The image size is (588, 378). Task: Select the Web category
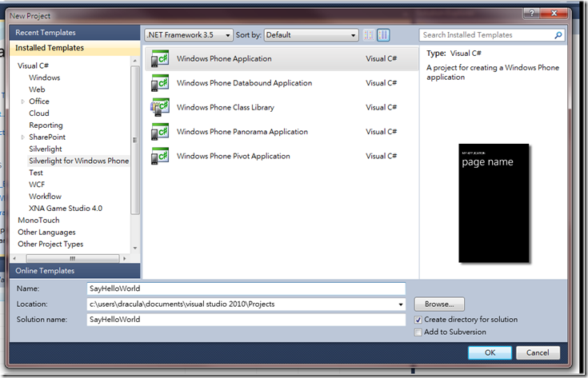point(37,90)
